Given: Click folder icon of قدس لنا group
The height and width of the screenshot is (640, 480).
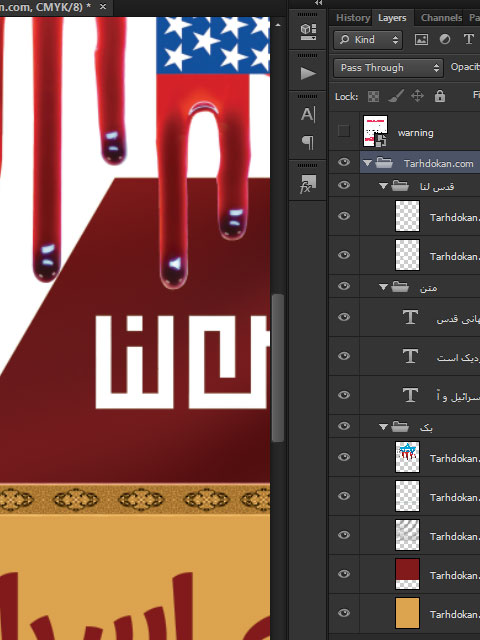Looking at the screenshot, I should pyautogui.click(x=400, y=186).
